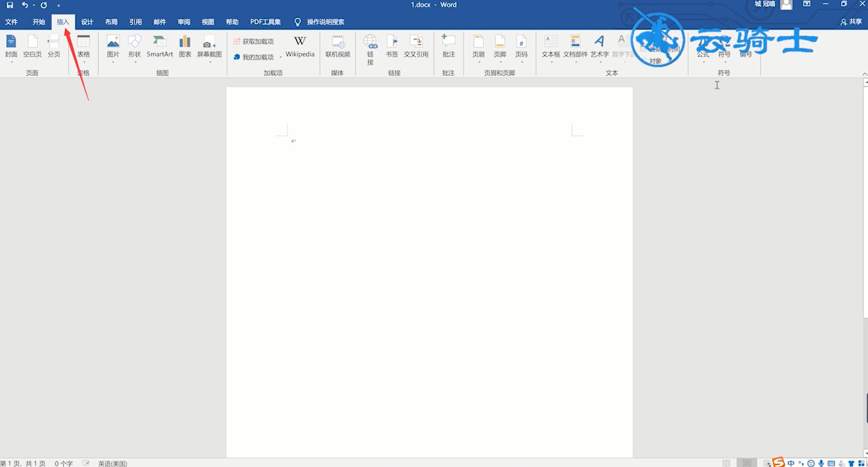
Task: Select the 艺术字 WordArt icon
Action: (x=599, y=48)
